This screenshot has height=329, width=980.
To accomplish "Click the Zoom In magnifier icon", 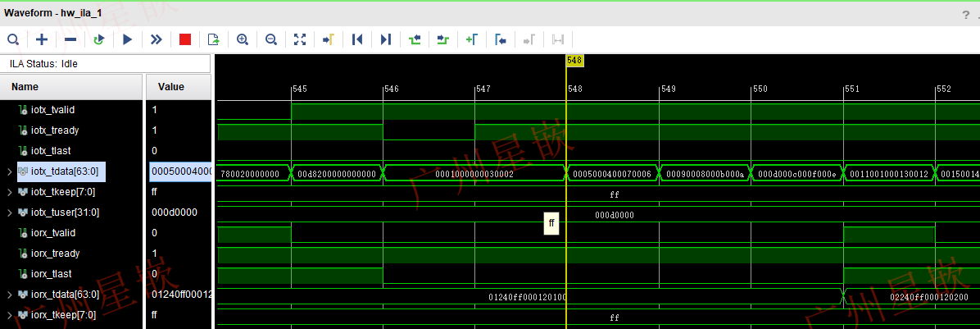I will point(243,39).
